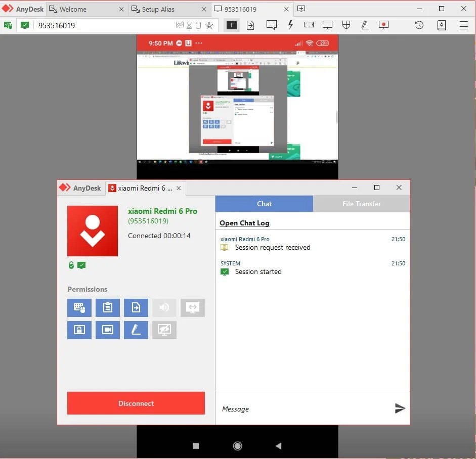
Task: Click the send message arrow in the chat
Action: [400, 408]
